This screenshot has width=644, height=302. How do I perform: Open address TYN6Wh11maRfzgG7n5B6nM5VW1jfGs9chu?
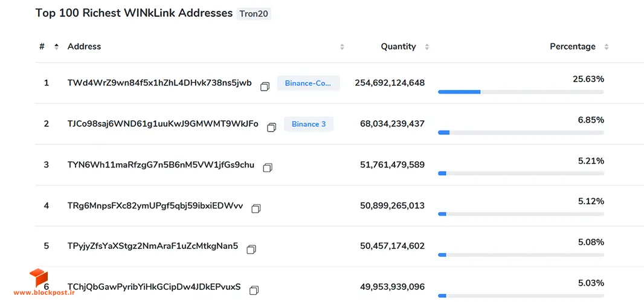pos(161,164)
